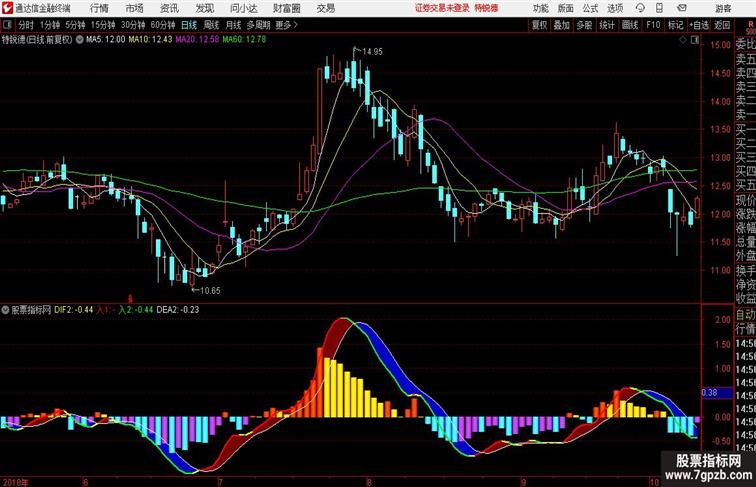Viewport: 756px width, 487px height.
Task: Expand 更多 period options
Action: click(x=285, y=25)
